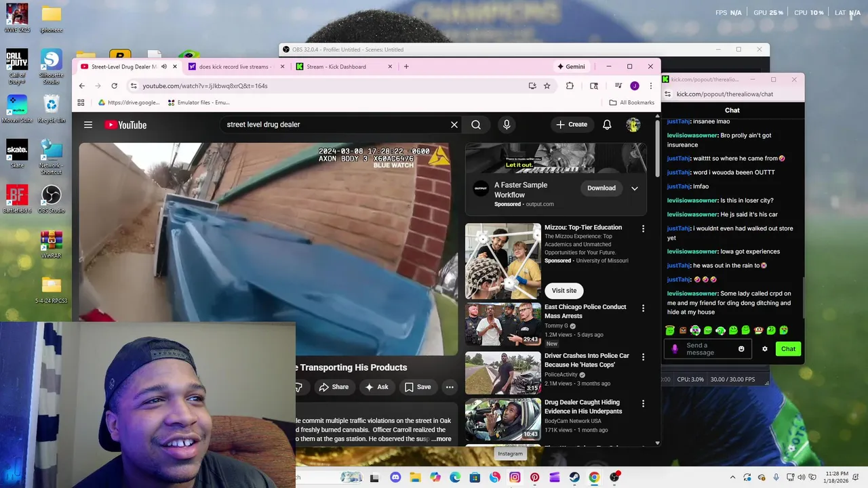Viewport: 868px width, 488px height.
Task: Open East Chicago Police video thumbnail
Action: [x=502, y=324]
